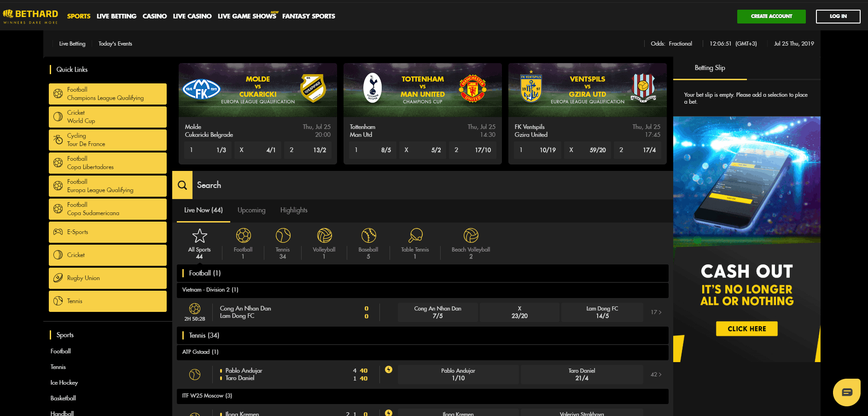Bet on Tottenham draw at 5/2
868x416 pixels.
pyautogui.click(x=422, y=150)
